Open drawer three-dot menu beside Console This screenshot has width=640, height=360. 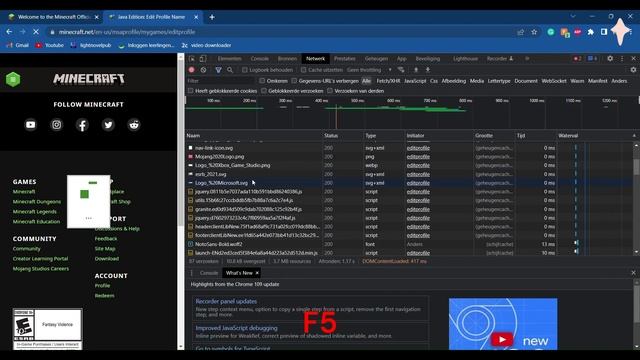pyautogui.click(x=191, y=273)
